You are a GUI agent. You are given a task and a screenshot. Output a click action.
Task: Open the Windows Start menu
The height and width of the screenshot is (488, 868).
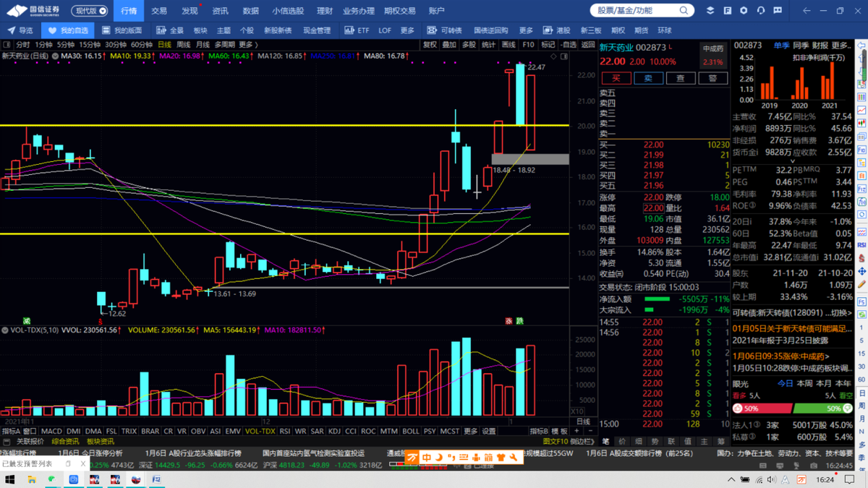[10, 479]
